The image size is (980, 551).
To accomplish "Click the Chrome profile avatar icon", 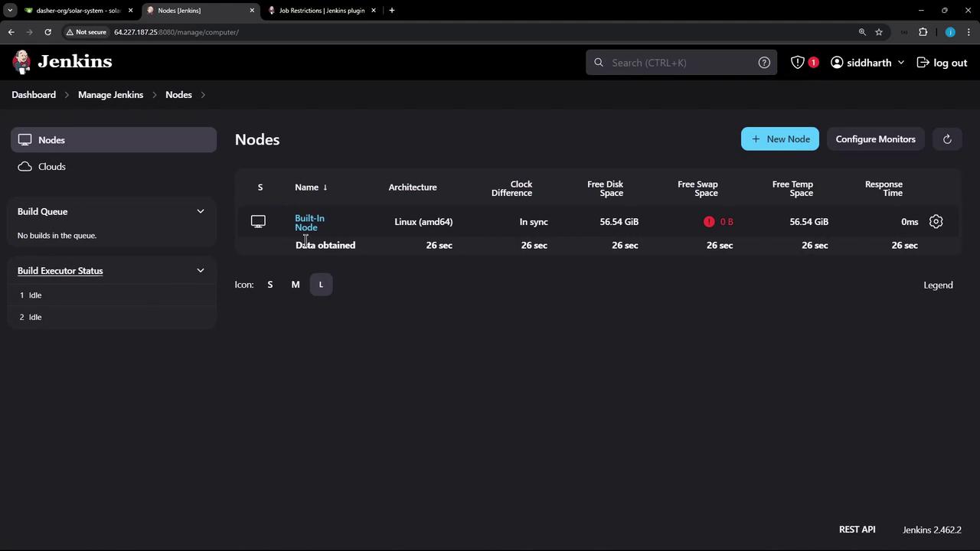I will [x=950, y=32].
